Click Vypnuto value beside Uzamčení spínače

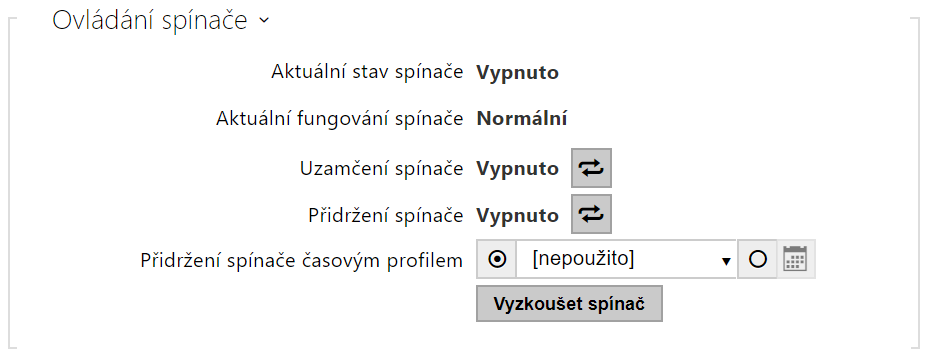(517, 169)
